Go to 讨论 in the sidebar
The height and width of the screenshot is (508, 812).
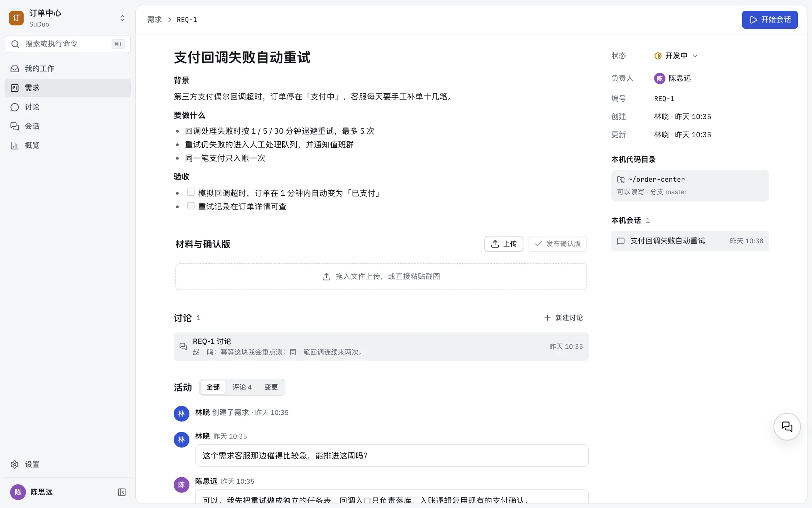coord(68,107)
